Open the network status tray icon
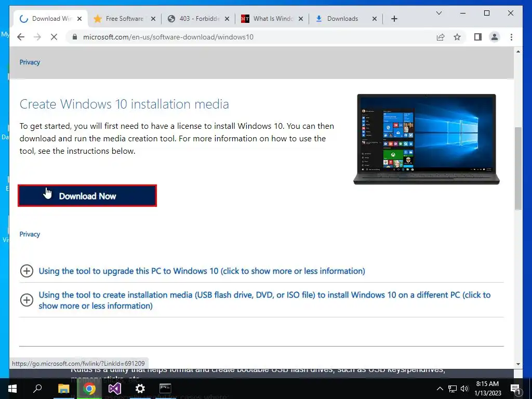 click(x=453, y=389)
